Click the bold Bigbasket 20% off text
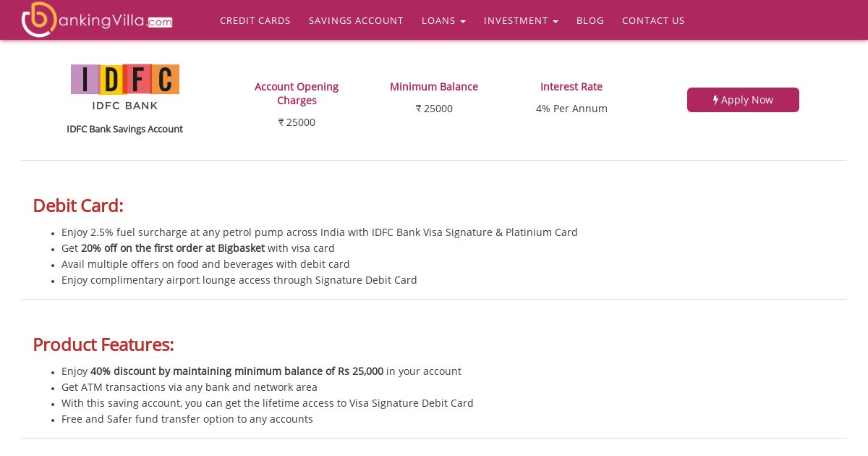Screen dimensions: 868x456 click(x=173, y=248)
